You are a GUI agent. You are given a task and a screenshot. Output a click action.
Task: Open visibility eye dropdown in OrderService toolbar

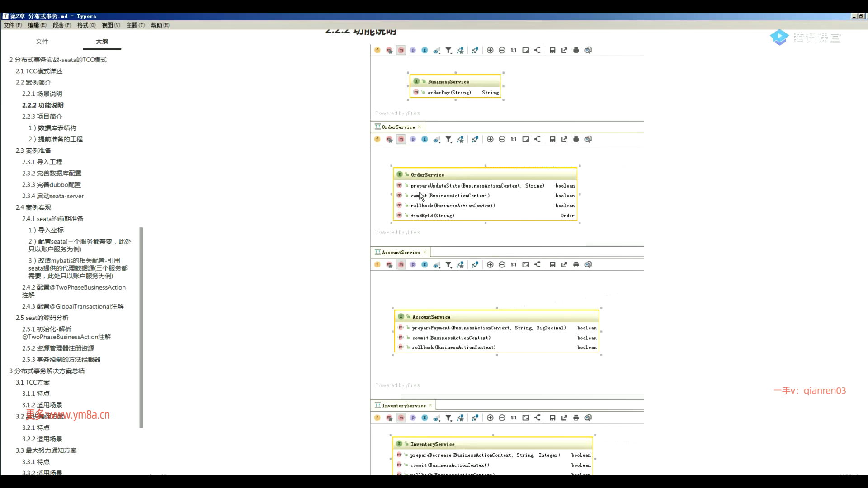(436, 139)
